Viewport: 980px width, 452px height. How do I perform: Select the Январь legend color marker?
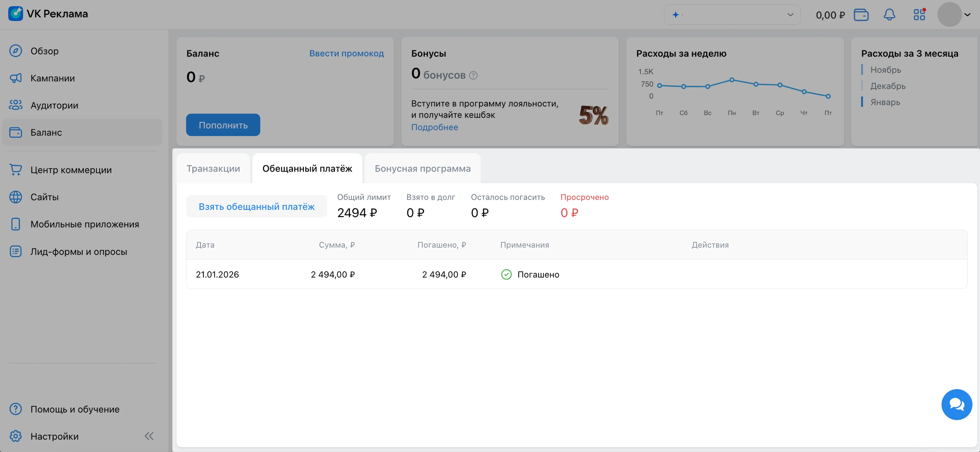pos(862,102)
